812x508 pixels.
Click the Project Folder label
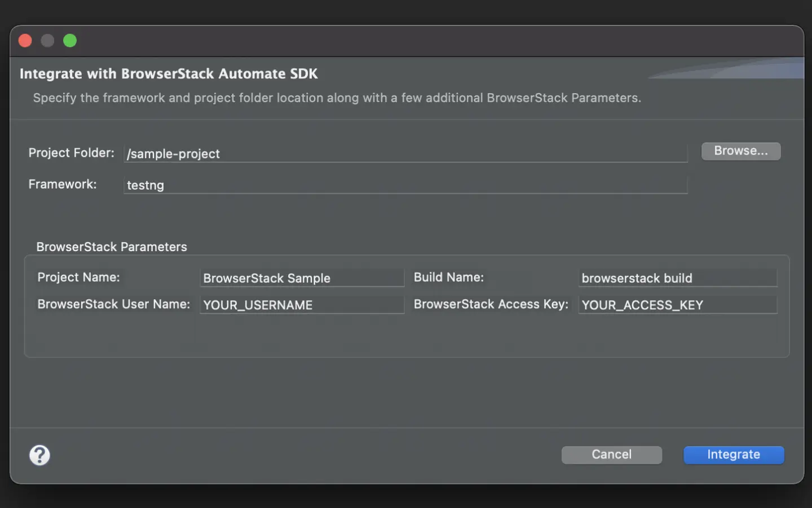[71, 153]
